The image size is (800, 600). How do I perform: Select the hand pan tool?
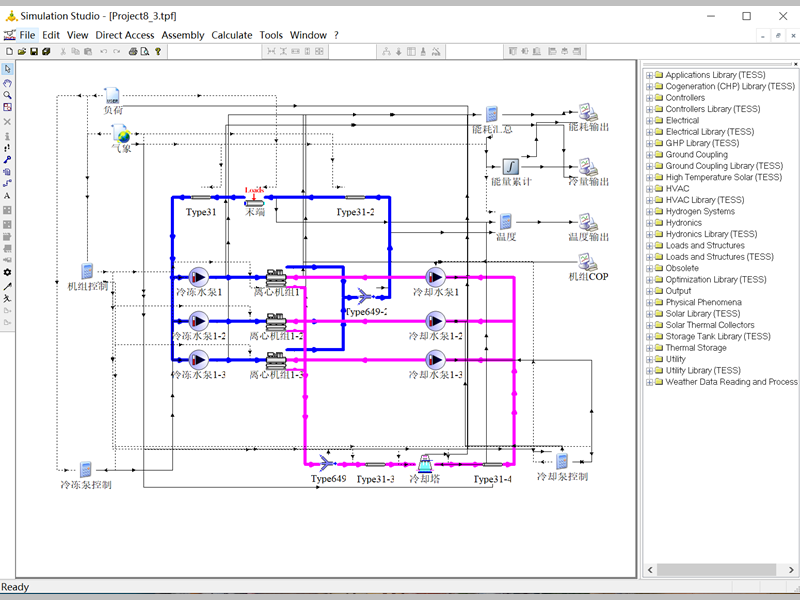click(x=8, y=82)
